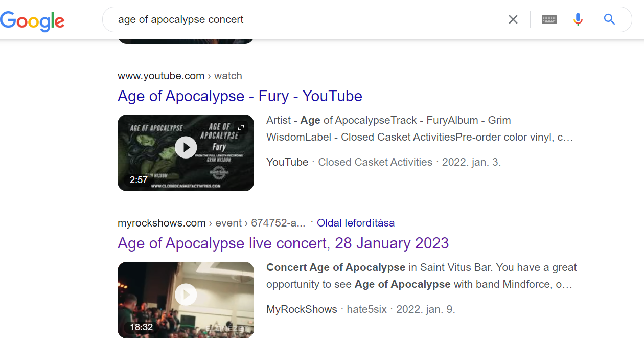Viewport: 644px width, 362px height.
Task: Click the www.youtube.com breadcrumb URL
Action: pos(180,76)
